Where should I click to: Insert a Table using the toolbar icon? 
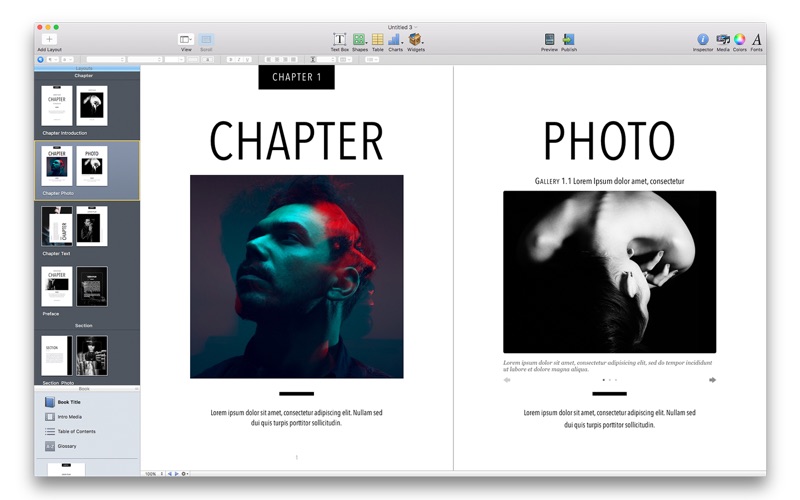(377, 39)
